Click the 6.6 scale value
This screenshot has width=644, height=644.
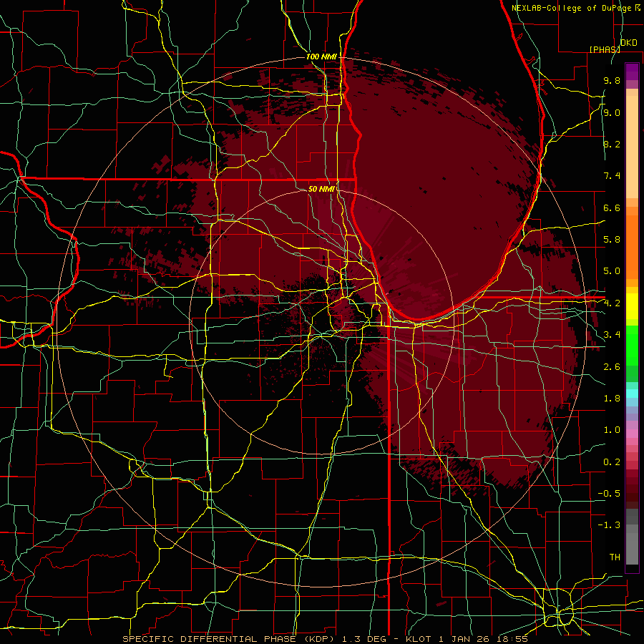[x=612, y=208]
